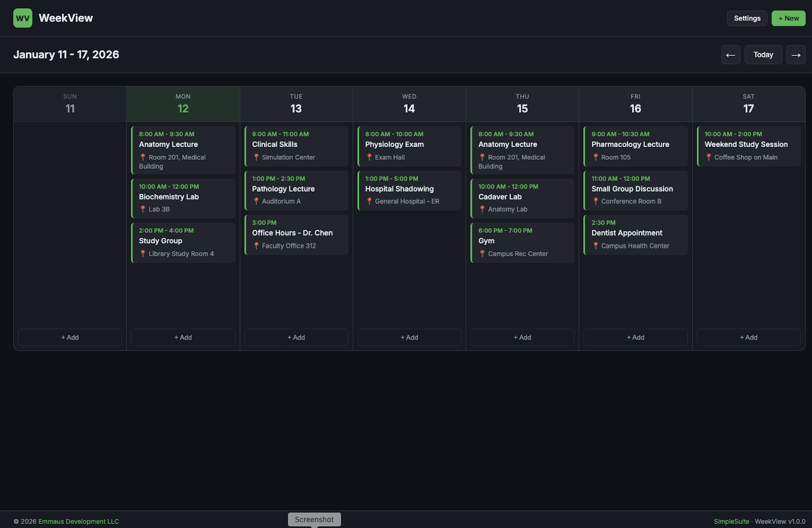Click the location pin on Anatomy Lecture Monday

click(x=143, y=157)
